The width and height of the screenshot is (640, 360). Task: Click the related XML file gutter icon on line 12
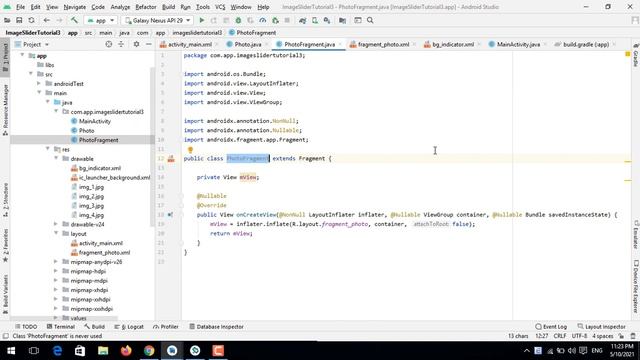click(x=171, y=158)
